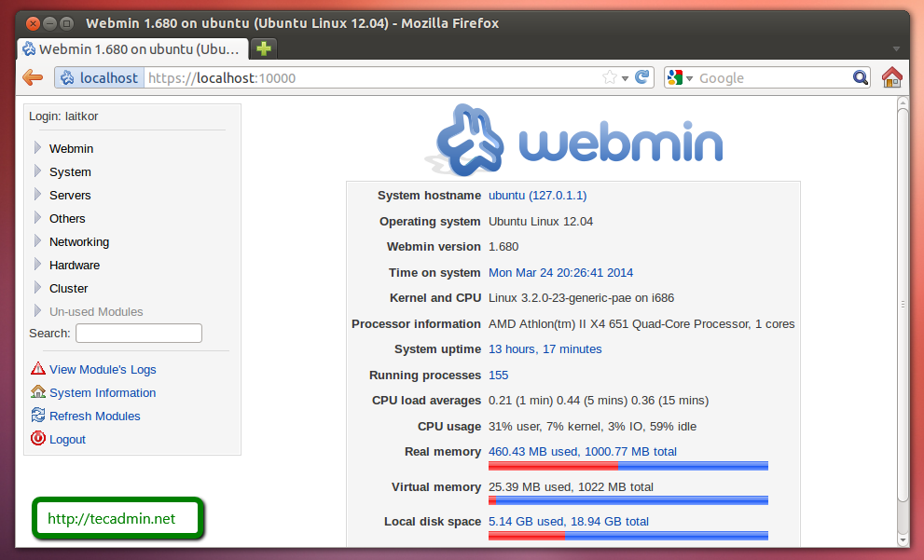Open the Servers menu category
This screenshot has width=924, height=560.
pyautogui.click(x=70, y=195)
